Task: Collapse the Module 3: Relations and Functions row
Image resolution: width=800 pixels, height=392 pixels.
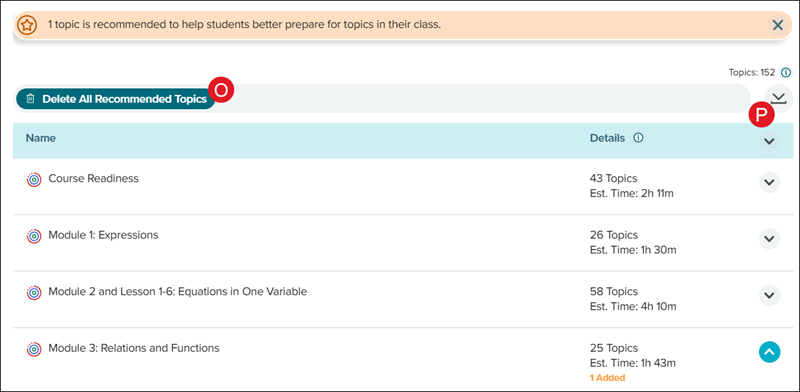Action: [x=769, y=352]
